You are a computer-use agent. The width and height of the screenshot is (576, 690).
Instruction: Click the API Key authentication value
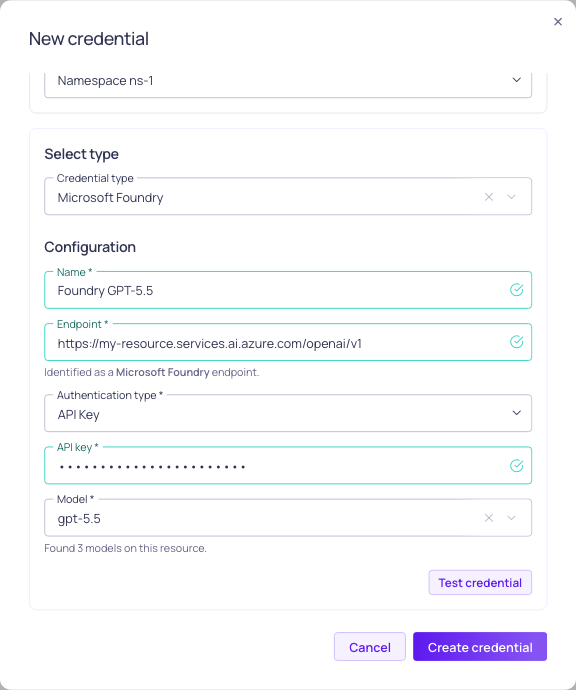(x=78, y=415)
